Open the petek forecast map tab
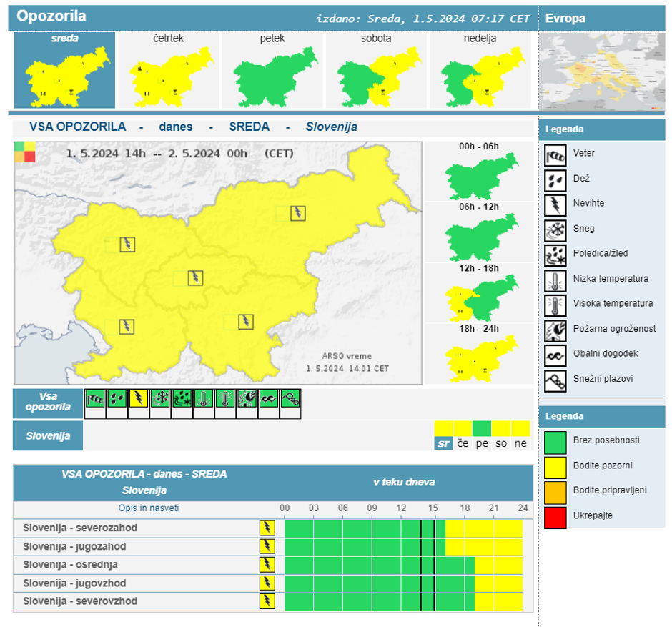 272,70
